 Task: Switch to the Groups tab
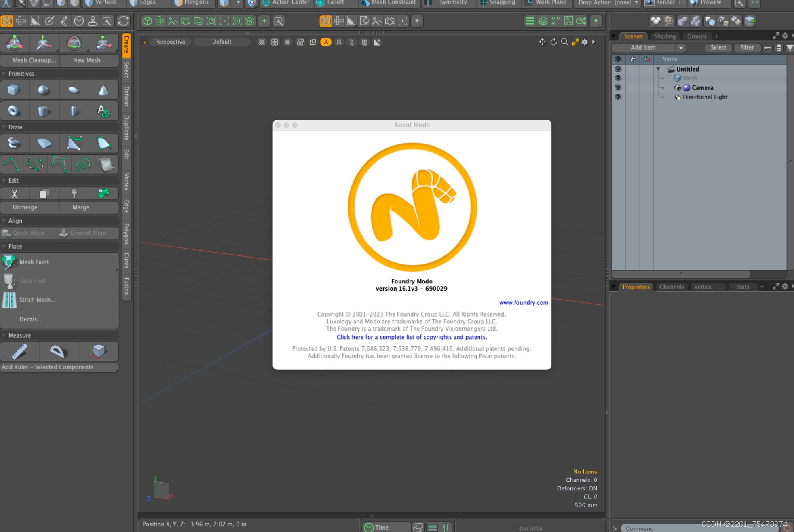tap(696, 36)
